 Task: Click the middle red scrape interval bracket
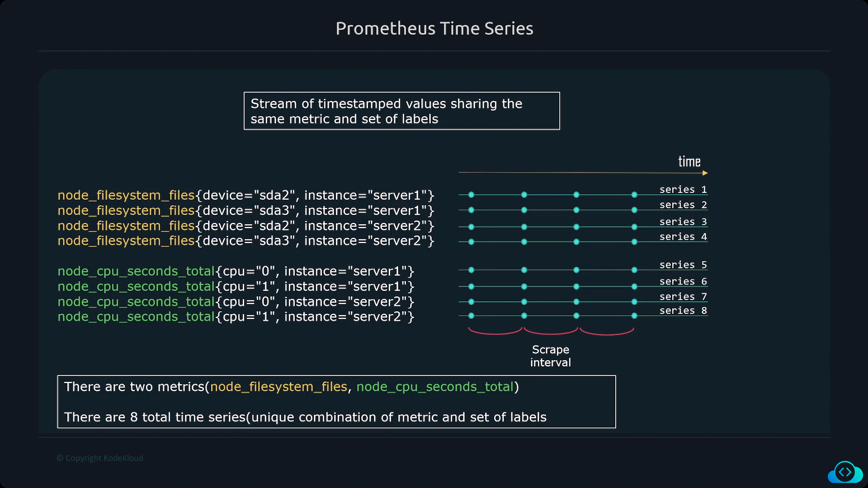pyautogui.click(x=551, y=331)
